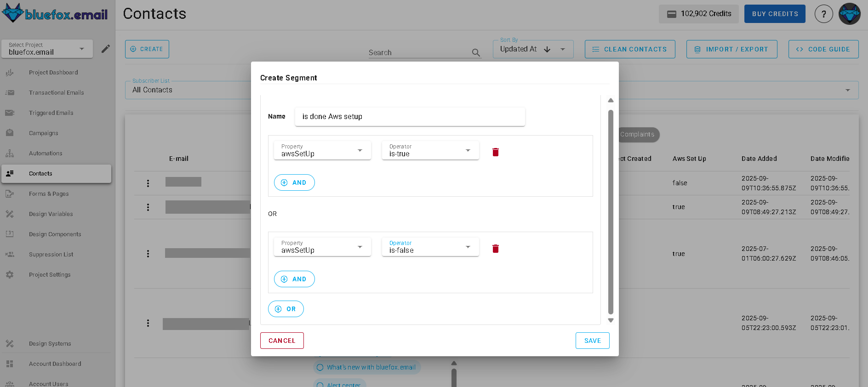This screenshot has width=868, height=387.
Task: Open row menu for contact added 2025-09-05
Action: (148, 323)
